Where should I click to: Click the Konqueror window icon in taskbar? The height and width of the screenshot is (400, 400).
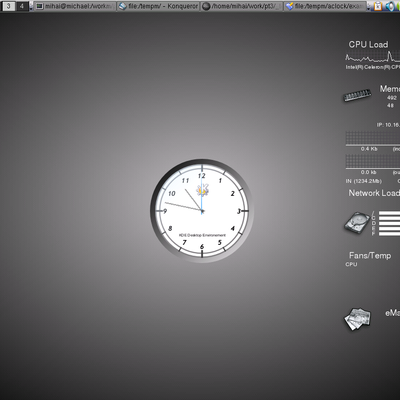pos(123,6)
